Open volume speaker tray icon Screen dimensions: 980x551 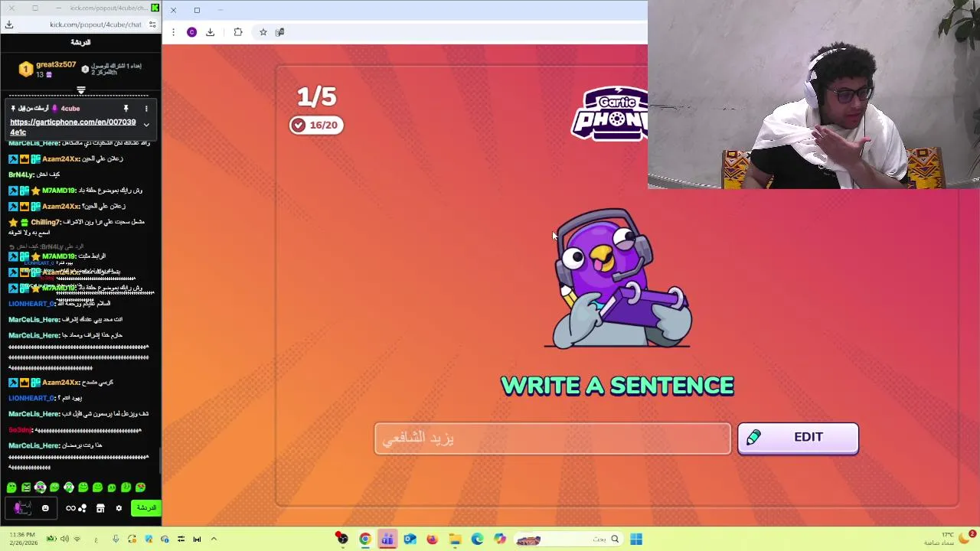click(64, 540)
